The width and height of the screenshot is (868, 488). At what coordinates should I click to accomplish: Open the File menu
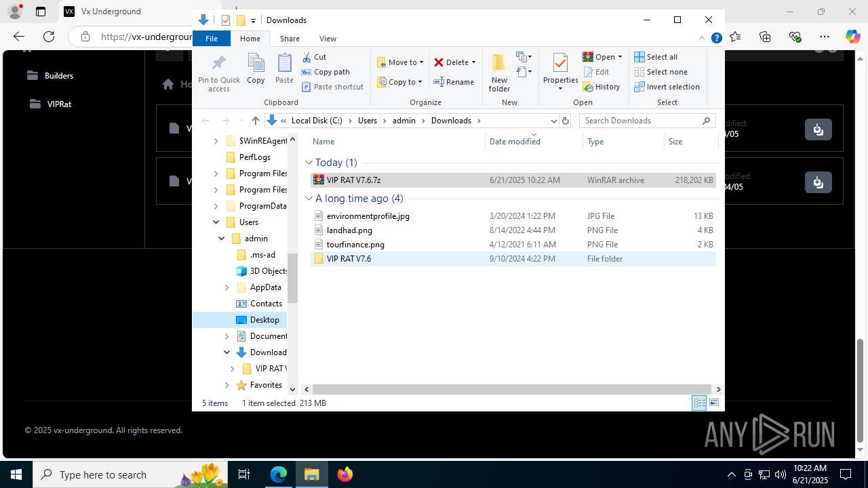pyautogui.click(x=212, y=39)
